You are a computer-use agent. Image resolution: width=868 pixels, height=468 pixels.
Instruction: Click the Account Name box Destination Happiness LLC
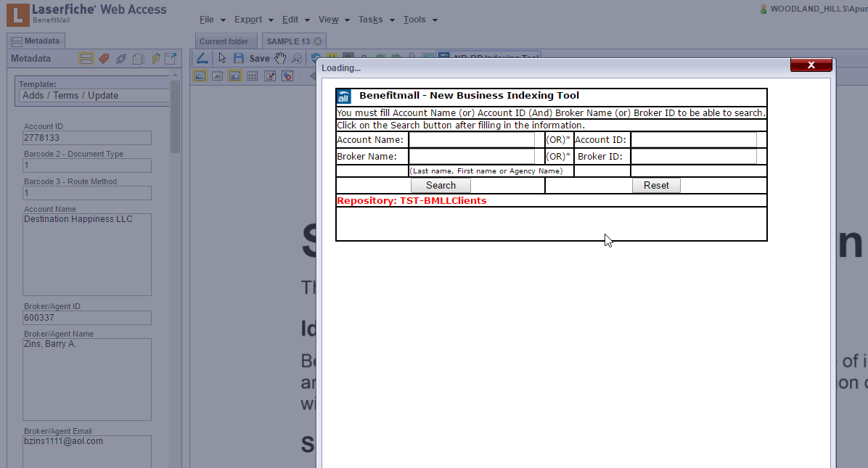(87, 255)
